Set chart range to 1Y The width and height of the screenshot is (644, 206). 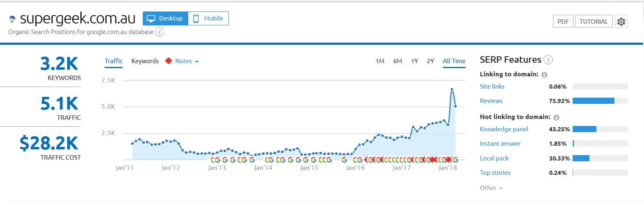pyautogui.click(x=414, y=61)
